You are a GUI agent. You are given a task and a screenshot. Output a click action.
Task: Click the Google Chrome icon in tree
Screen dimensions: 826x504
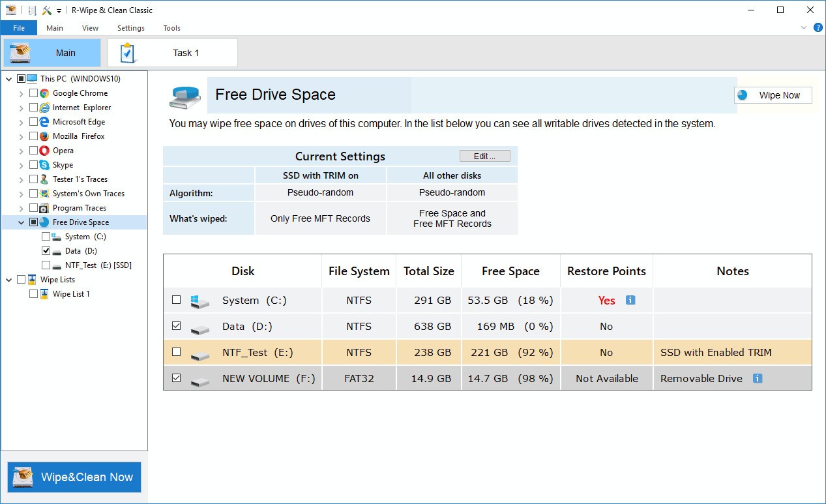(x=44, y=93)
